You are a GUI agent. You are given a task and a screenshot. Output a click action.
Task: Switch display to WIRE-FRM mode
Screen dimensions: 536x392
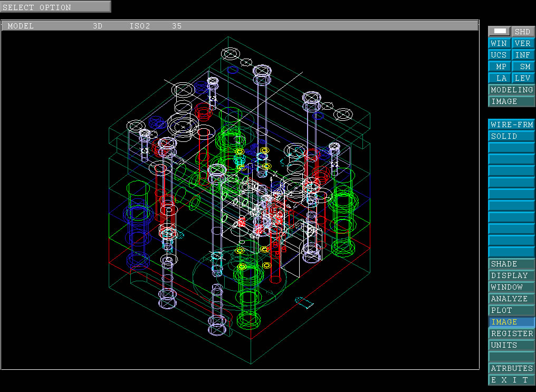point(511,125)
